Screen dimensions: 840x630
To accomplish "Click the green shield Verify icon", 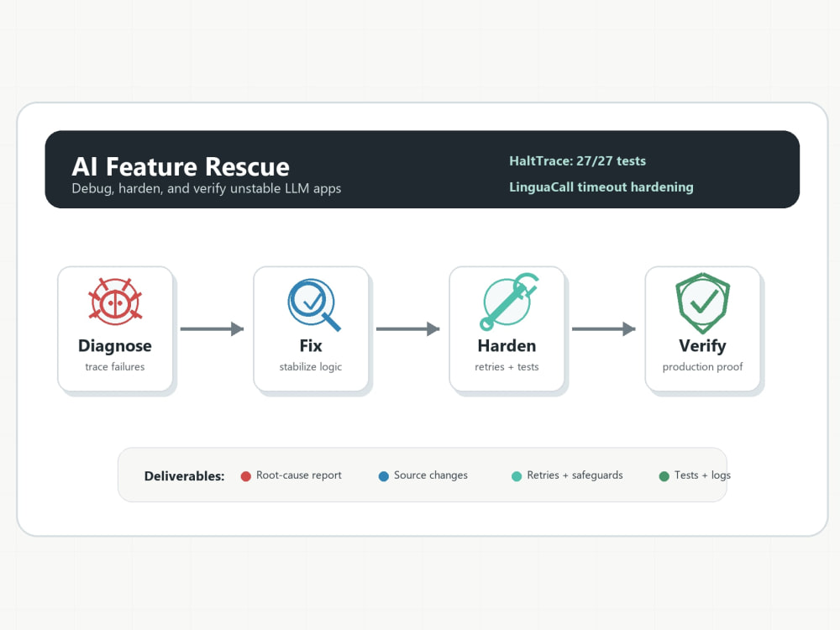I will coord(703,302).
